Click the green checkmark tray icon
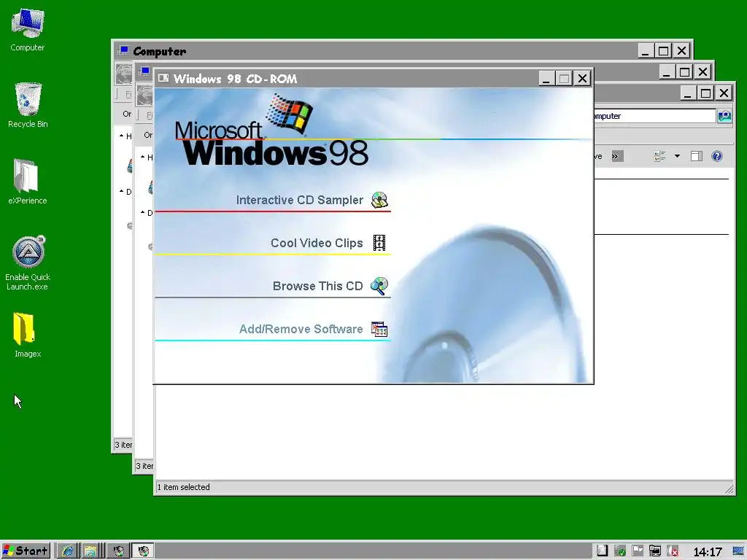Viewport: 747px width, 560px height. point(620,551)
